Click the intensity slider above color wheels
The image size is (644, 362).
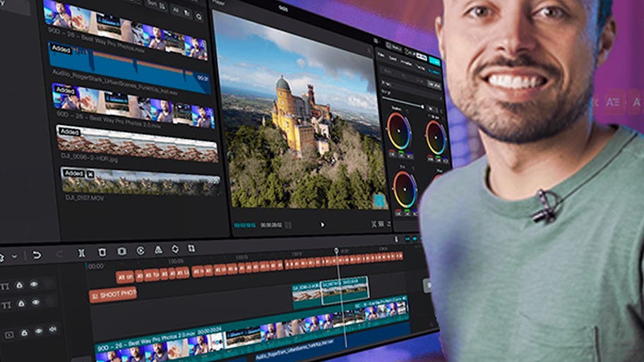402,102
